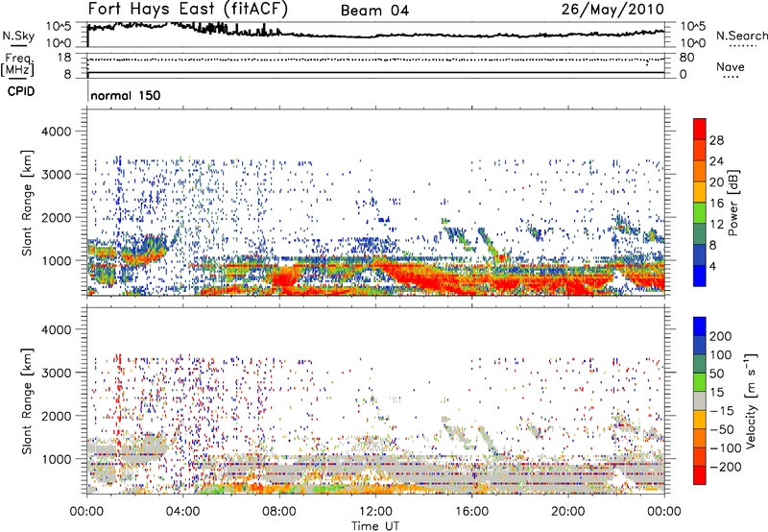Click the blue top segment of Velocity colorbar
The width and height of the screenshot is (768, 532).
[700, 326]
